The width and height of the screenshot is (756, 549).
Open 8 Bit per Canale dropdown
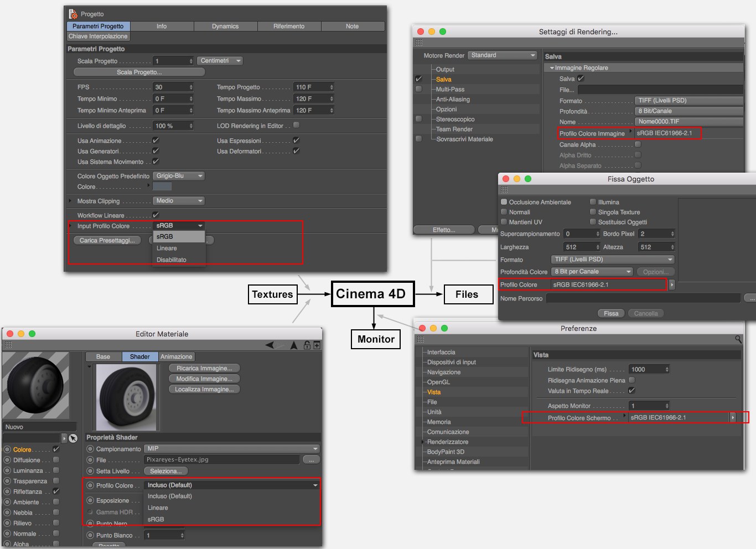pyautogui.click(x=592, y=272)
